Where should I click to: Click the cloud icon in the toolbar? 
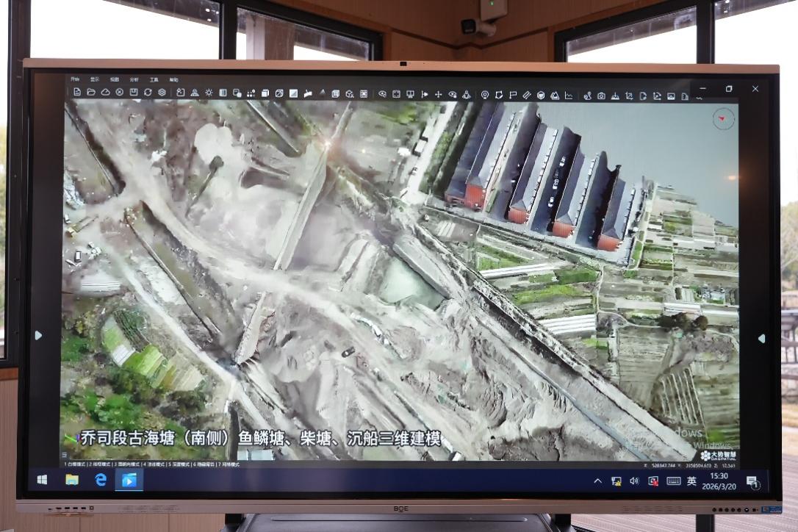pos(105,93)
